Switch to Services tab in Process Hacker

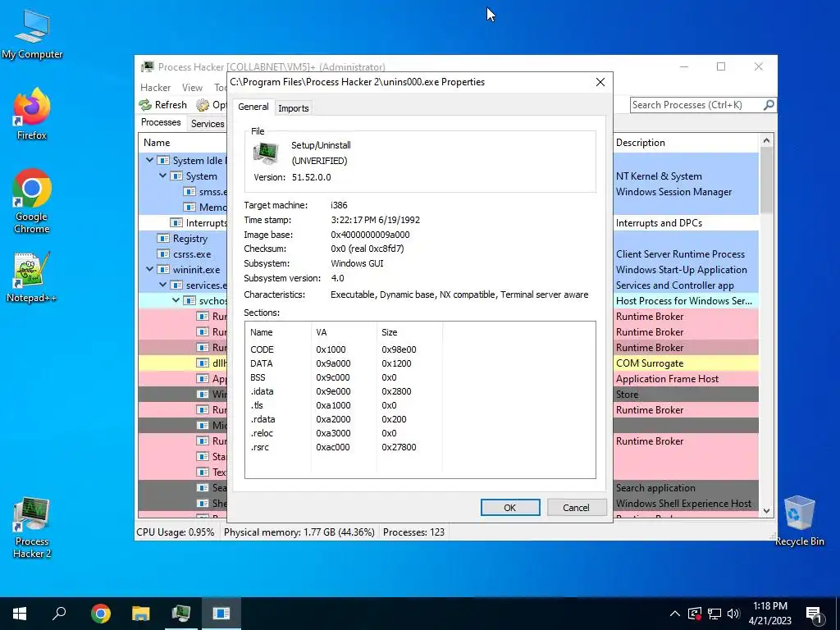(x=208, y=124)
